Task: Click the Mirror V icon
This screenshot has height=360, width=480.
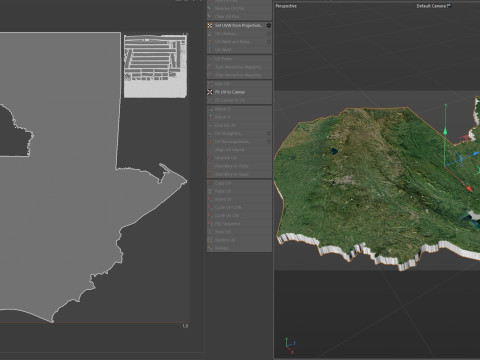Action: (x=210, y=117)
